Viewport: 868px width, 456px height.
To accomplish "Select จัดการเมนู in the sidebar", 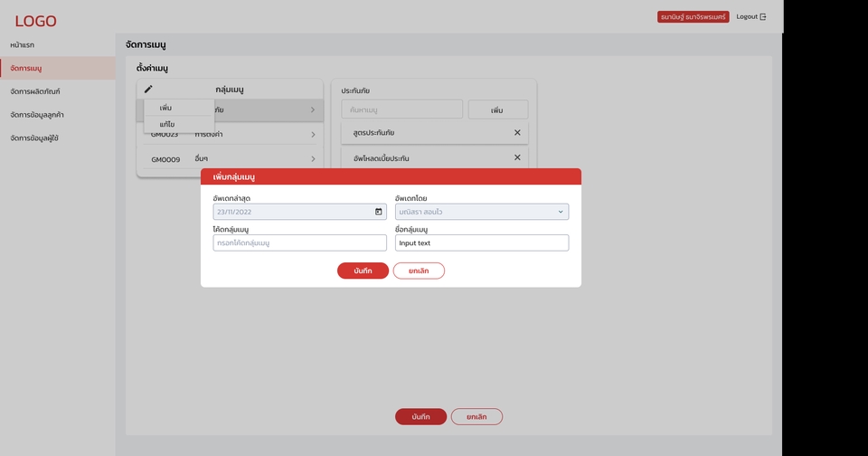I will 58,68.
